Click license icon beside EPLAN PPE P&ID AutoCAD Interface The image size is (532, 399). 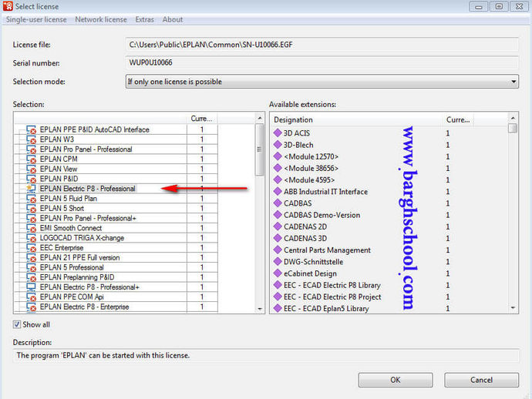[32, 130]
